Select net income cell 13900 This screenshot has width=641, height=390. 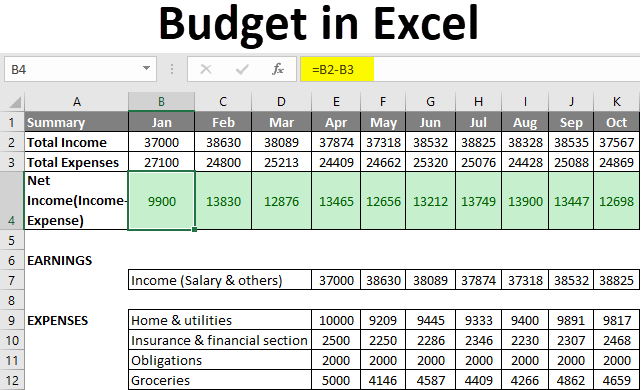coord(525,201)
